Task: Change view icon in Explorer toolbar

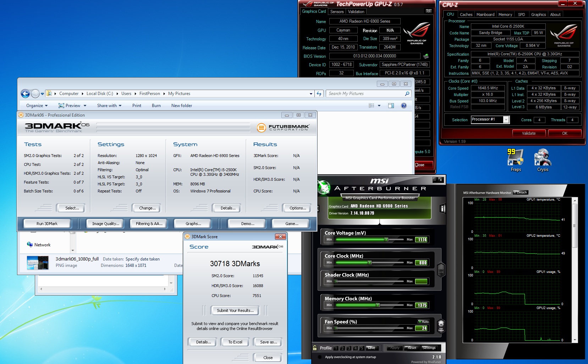Action: pos(371,106)
